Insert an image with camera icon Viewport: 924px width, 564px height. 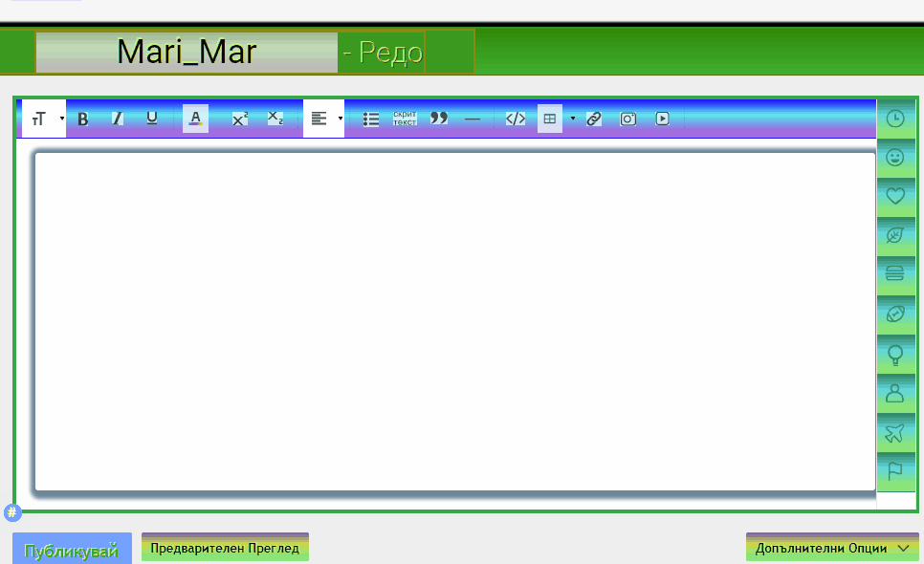click(628, 119)
